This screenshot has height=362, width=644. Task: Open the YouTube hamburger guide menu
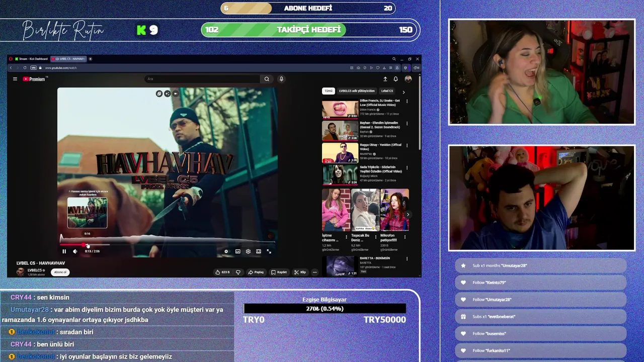tap(15, 79)
